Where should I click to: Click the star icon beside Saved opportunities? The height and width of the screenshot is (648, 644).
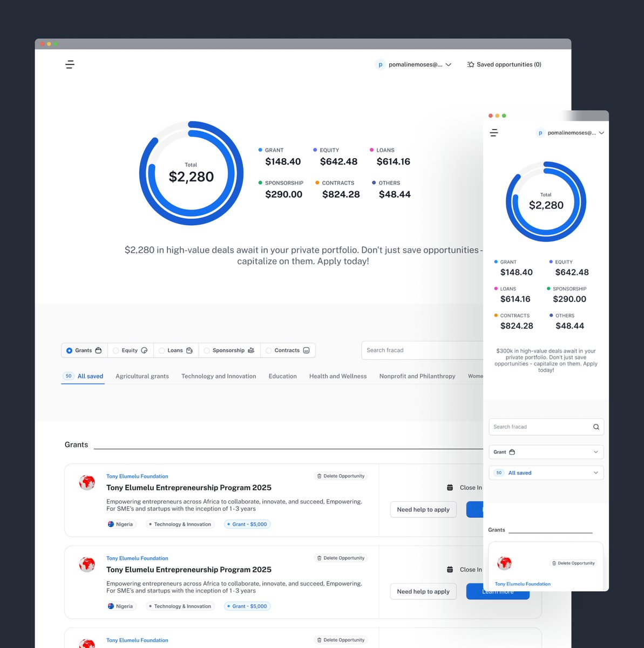pos(470,64)
